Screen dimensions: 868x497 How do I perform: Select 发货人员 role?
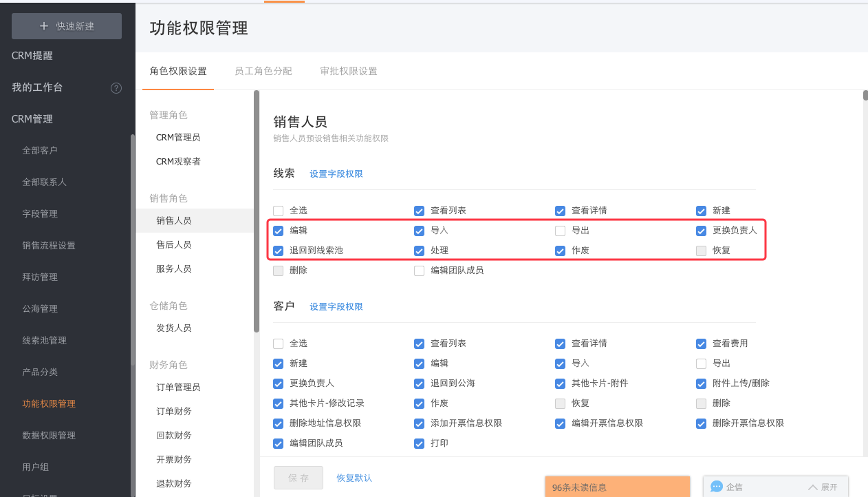(174, 328)
